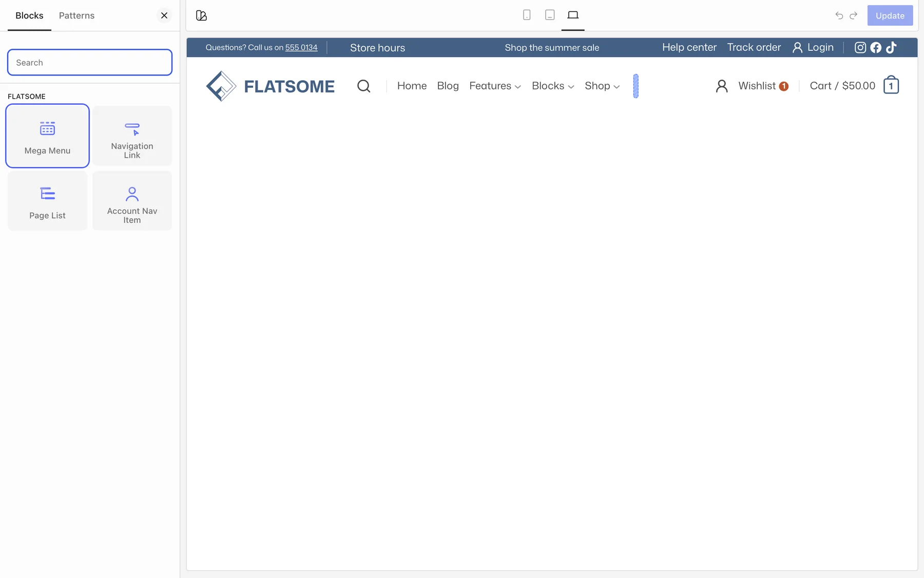The width and height of the screenshot is (924, 578).
Task: Click the blue block insertion marker
Action: pyautogui.click(x=636, y=86)
